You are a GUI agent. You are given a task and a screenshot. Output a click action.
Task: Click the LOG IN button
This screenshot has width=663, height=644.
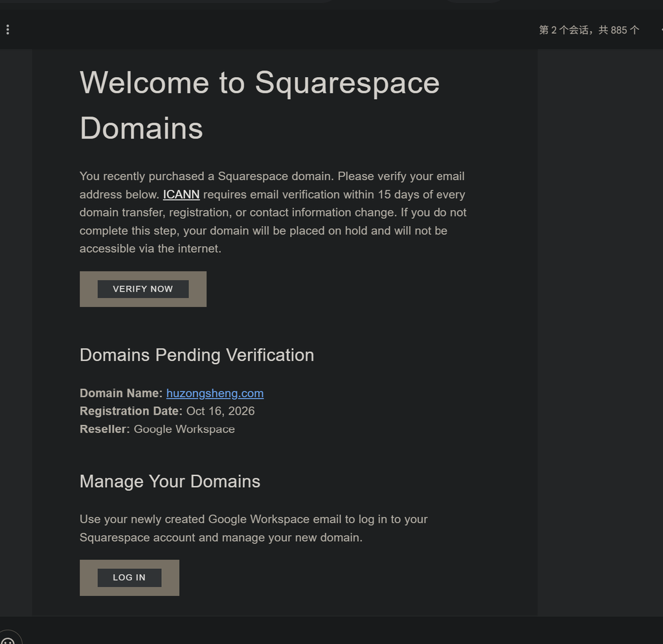click(129, 577)
